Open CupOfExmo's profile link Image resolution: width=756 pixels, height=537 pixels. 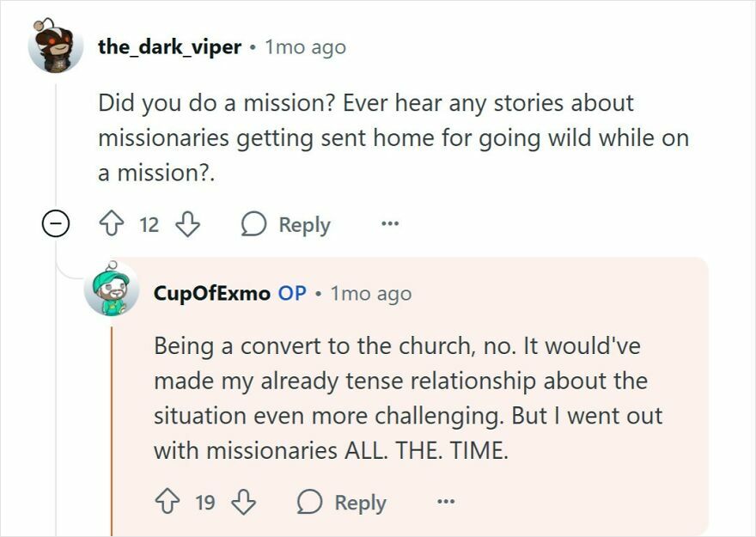coord(211,295)
